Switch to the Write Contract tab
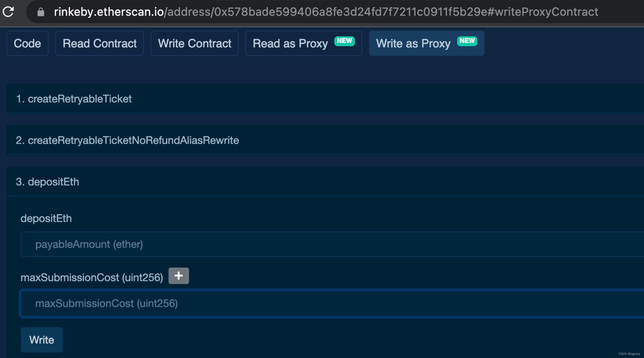The height and width of the screenshot is (358, 644). (194, 43)
